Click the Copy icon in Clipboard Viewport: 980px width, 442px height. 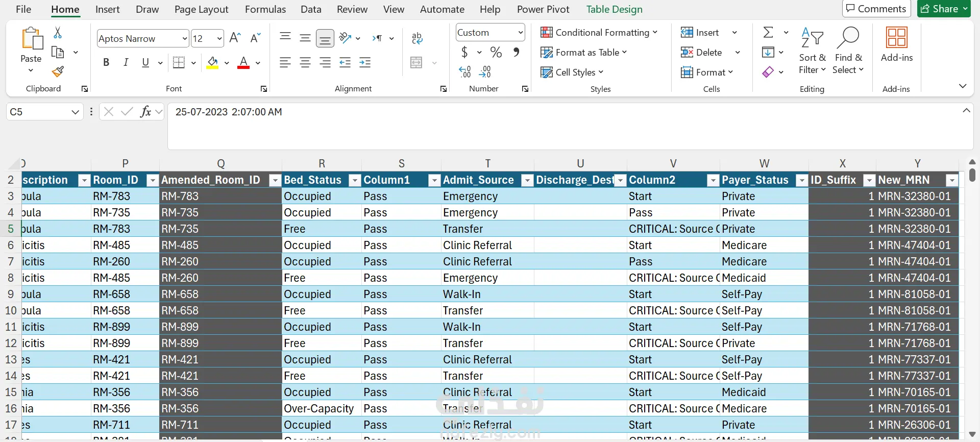[x=58, y=52]
